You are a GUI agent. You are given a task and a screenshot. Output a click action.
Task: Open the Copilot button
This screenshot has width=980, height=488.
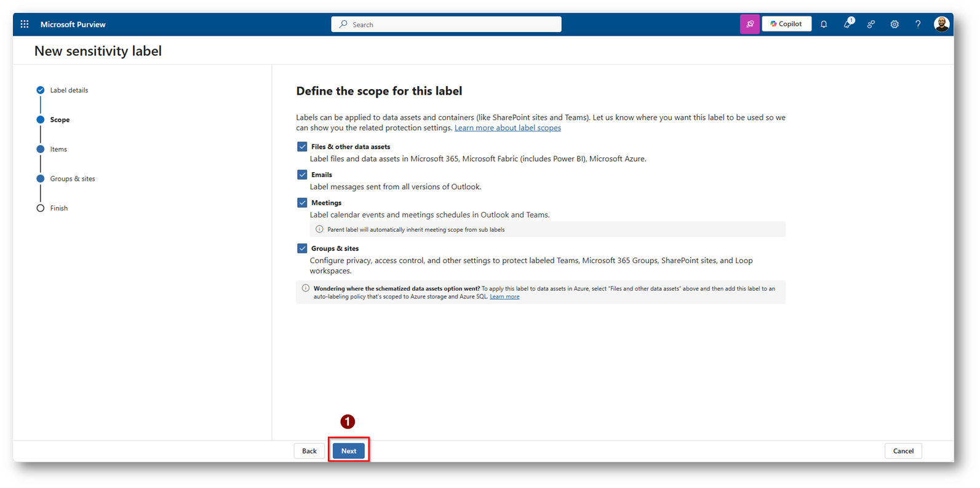point(786,24)
